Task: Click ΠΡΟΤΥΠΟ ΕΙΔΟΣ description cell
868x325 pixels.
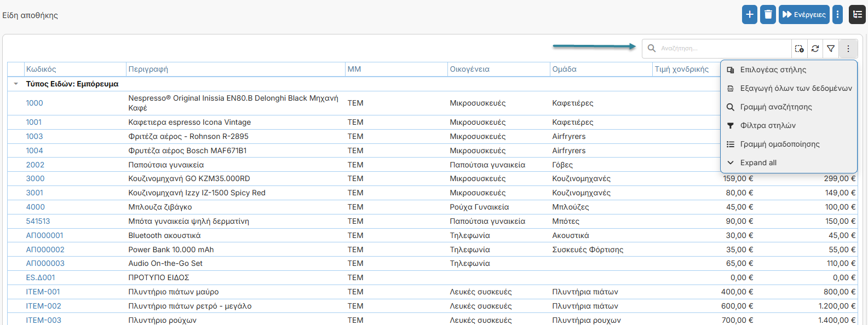Action: tap(159, 277)
